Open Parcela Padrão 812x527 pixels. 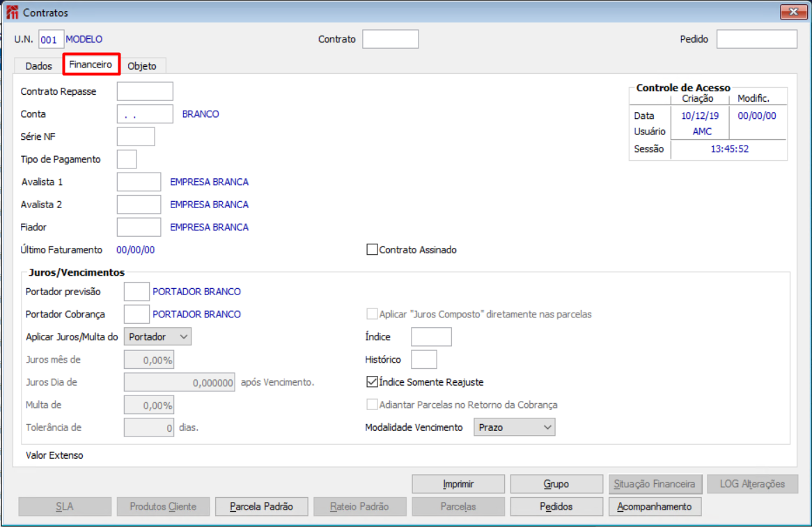262,507
